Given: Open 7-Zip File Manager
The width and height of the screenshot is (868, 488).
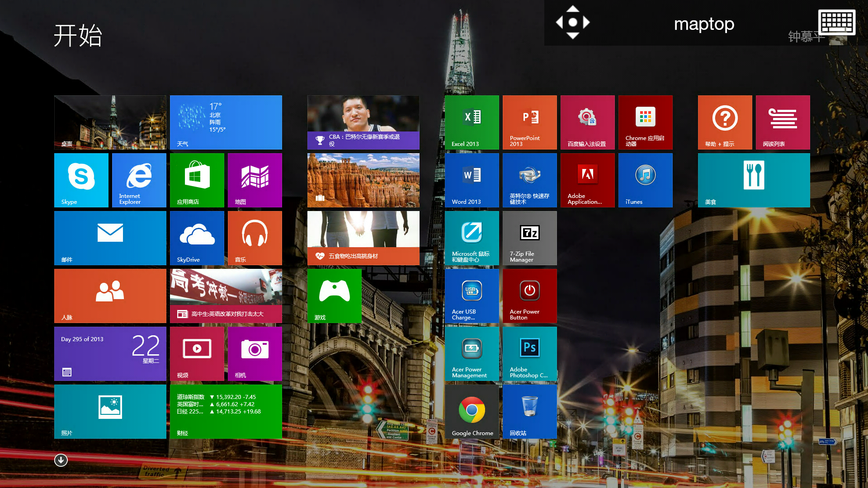Looking at the screenshot, I should (x=530, y=238).
